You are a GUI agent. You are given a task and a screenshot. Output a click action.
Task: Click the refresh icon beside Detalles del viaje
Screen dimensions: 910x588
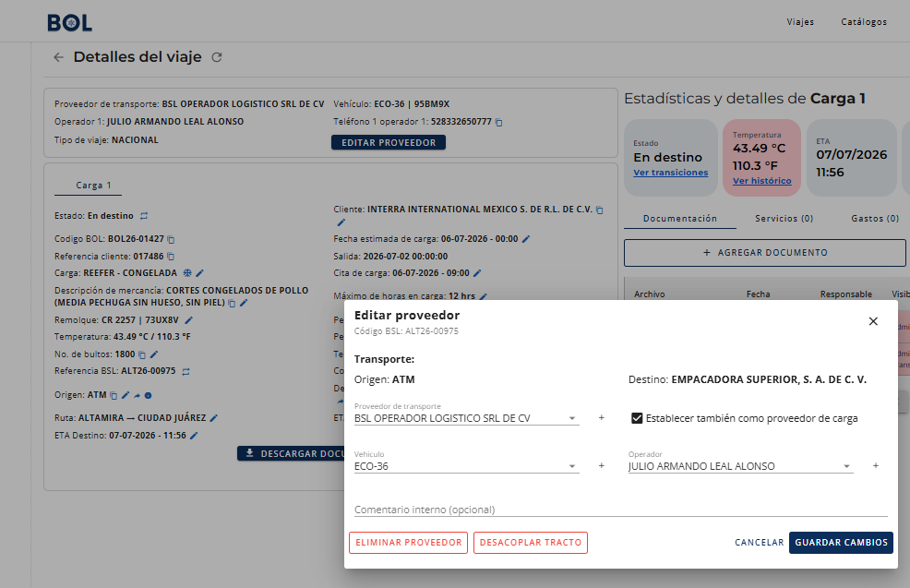[217, 57]
